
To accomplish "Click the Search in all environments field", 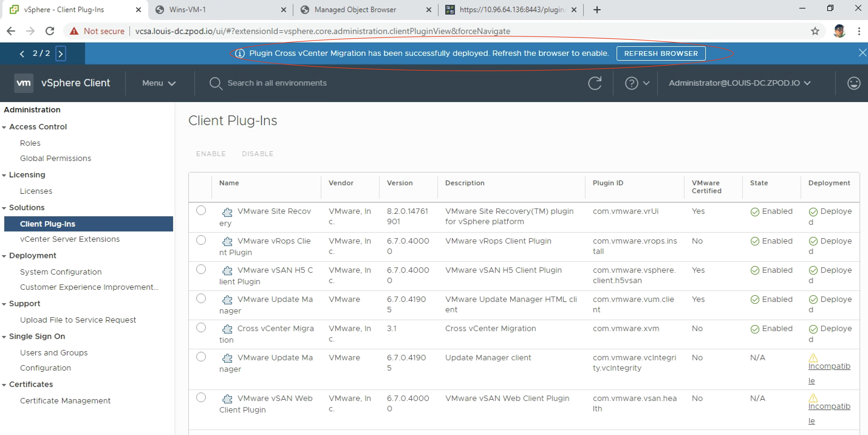I will point(277,83).
